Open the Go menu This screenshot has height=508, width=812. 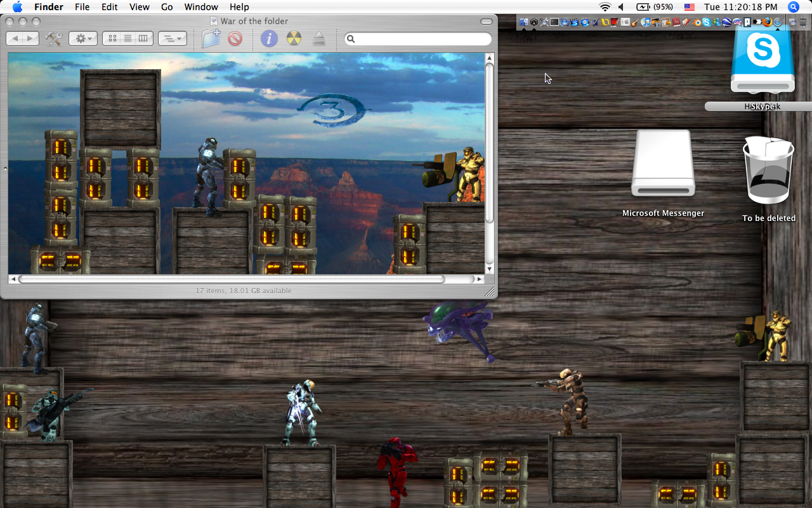[167, 7]
